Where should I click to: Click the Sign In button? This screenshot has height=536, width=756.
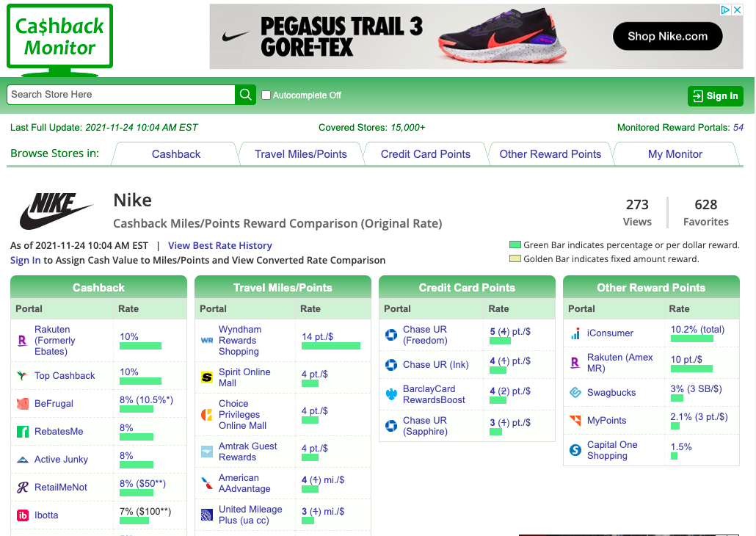coord(716,96)
